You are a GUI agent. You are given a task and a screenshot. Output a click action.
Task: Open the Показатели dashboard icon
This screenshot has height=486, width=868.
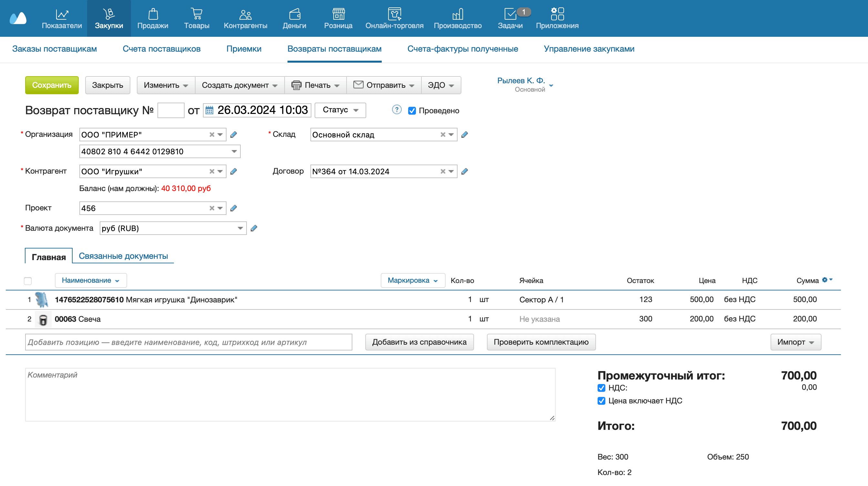(62, 15)
